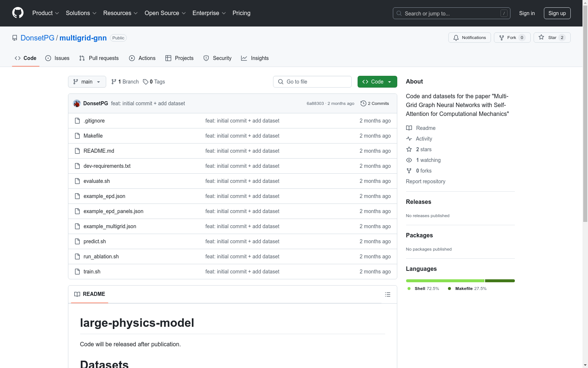
Task: Expand the Enterprise menu
Action: pos(209,13)
